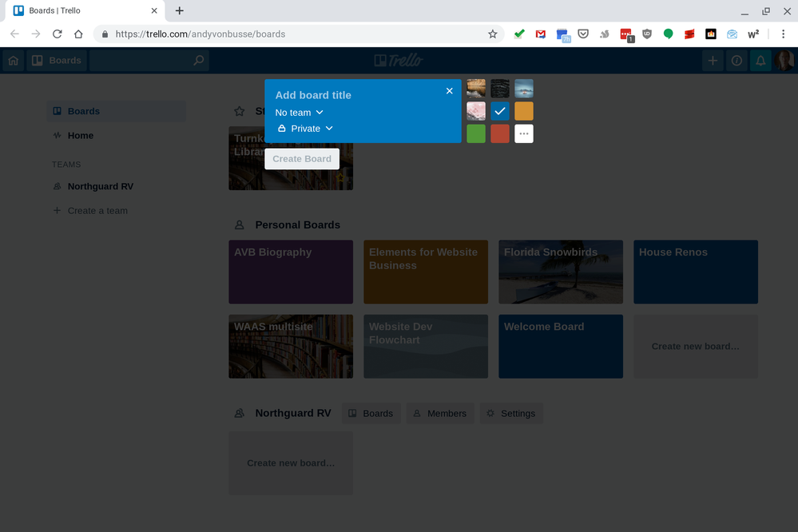Open more backgrounds ellipsis button

coord(524,134)
